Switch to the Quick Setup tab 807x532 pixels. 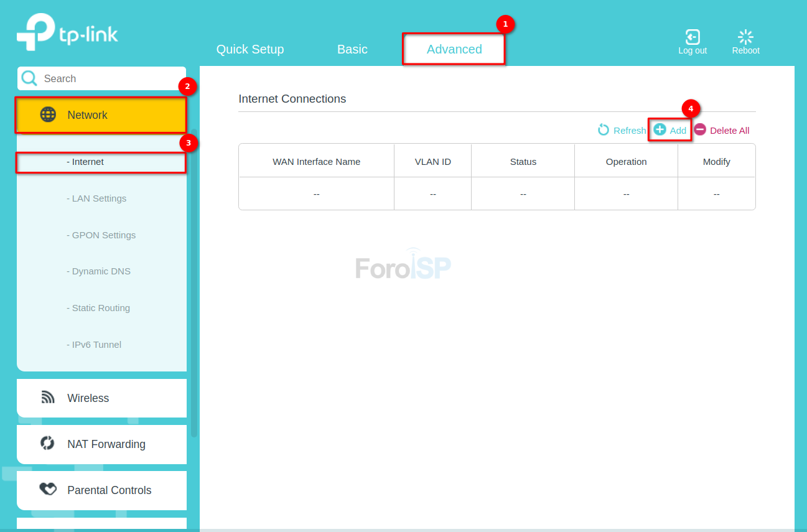(250, 49)
